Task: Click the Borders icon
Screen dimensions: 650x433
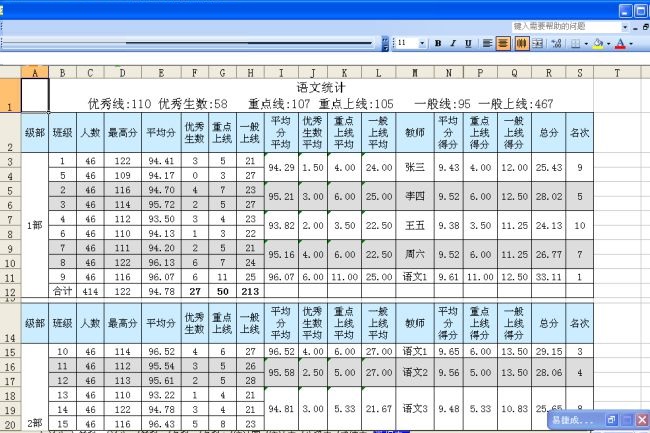Action: (575, 43)
